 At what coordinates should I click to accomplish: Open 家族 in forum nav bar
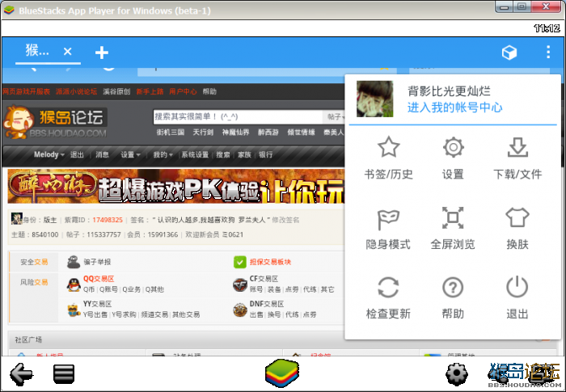coord(244,155)
